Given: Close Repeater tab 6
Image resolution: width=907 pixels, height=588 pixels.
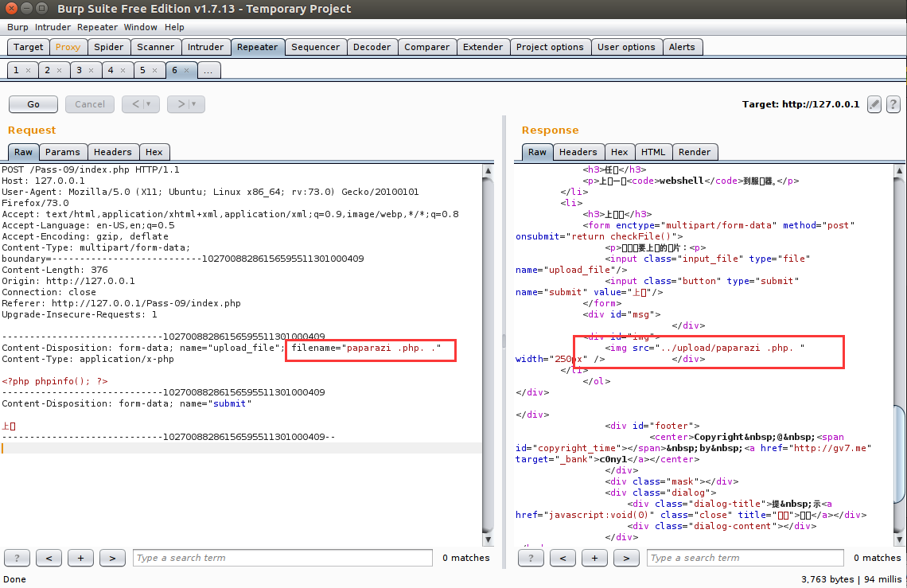Looking at the screenshot, I should coord(186,71).
